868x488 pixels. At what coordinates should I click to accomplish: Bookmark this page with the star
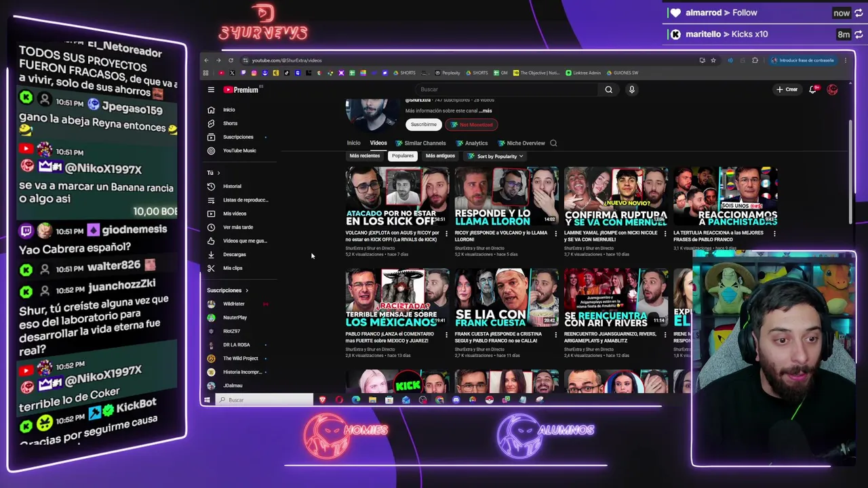pyautogui.click(x=713, y=60)
